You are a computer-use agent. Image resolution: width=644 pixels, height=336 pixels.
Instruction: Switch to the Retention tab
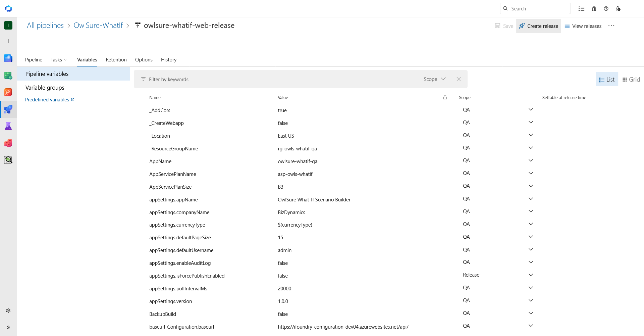[116, 60]
